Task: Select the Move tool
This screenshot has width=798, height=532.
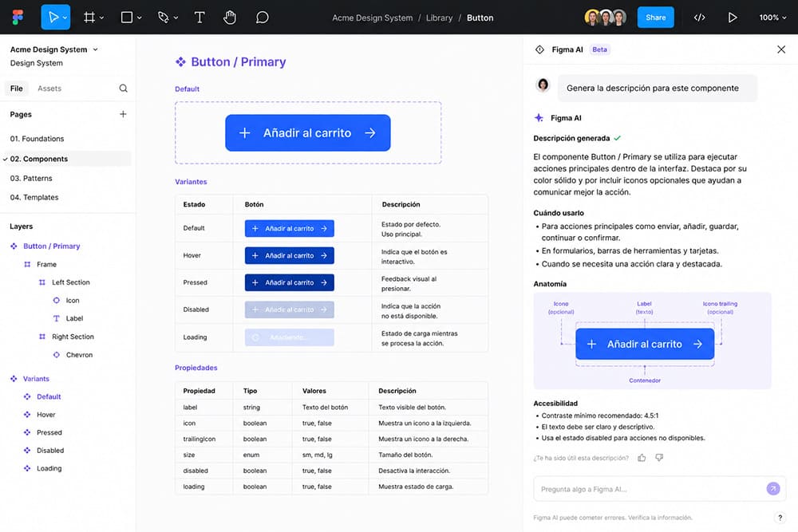Action: [53, 18]
